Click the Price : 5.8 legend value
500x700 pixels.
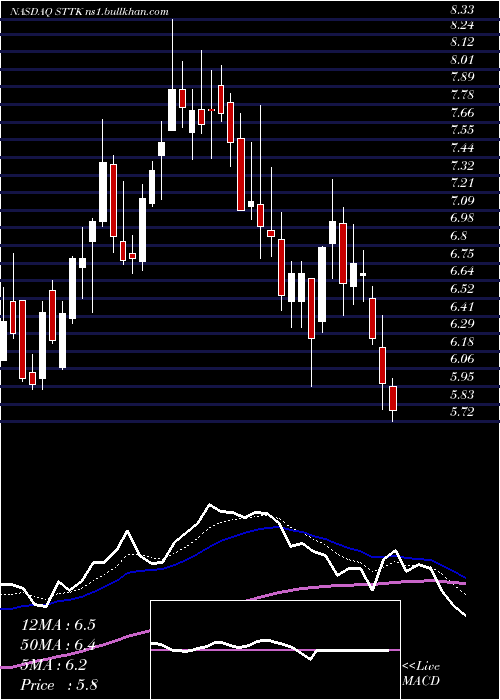(59, 685)
